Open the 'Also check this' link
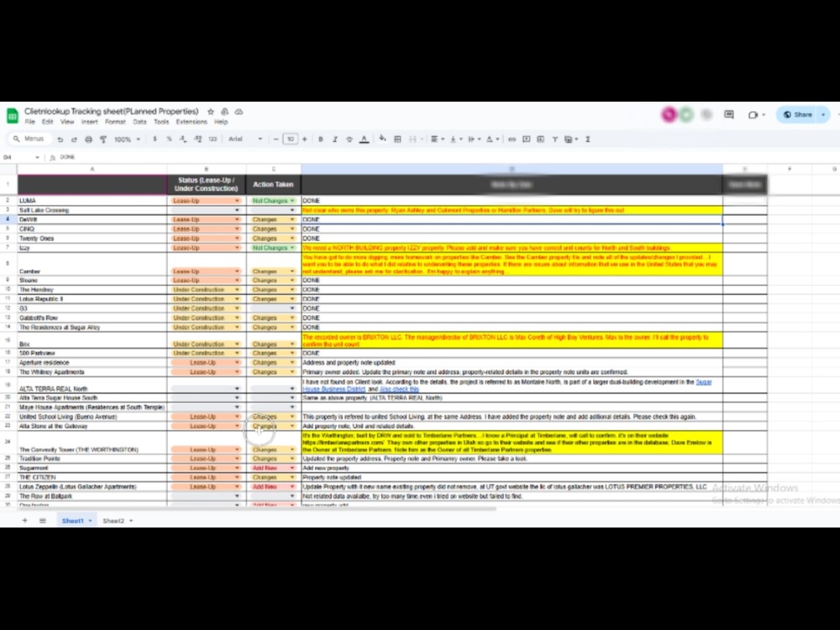 point(399,390)
